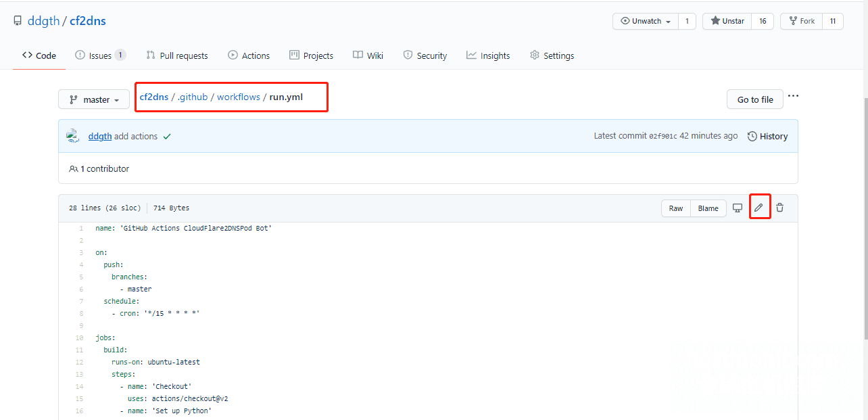View file History
Image resolution: width=868 pixels, height=420 pixels.
[767, 136]
